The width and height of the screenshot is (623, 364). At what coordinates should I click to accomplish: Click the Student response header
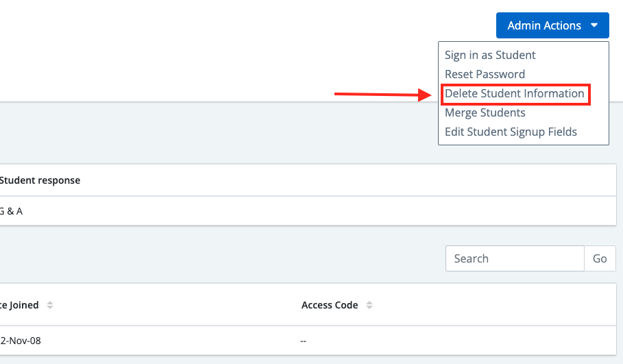coord(40,180)
